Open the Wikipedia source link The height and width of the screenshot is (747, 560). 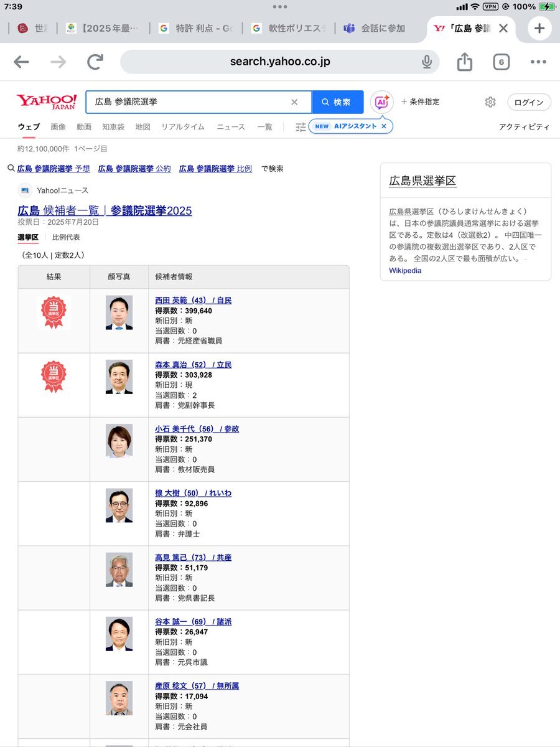[x=405, y=271]
